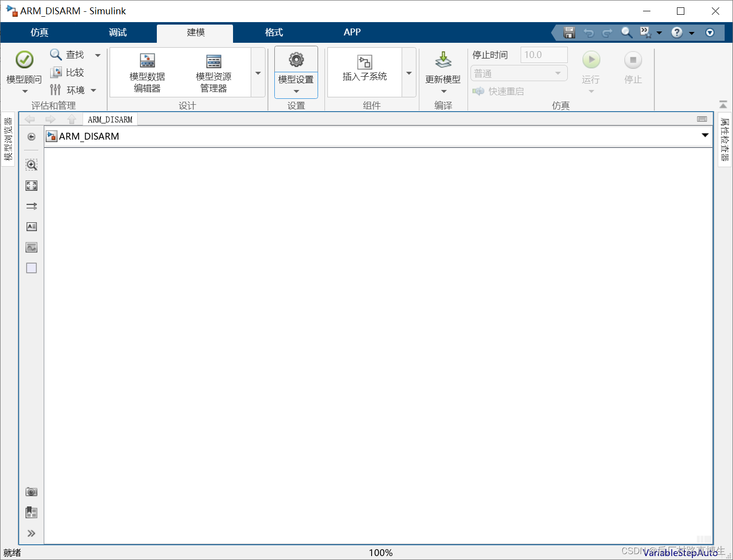The height and width of the screenshot is (560, 733).
Task: Open the Help dropdown arrow
Action: [691, 33]
